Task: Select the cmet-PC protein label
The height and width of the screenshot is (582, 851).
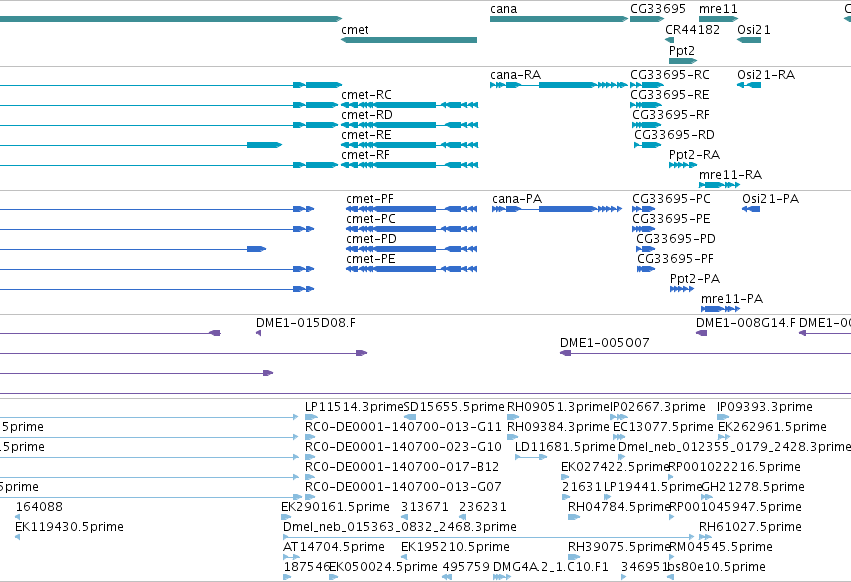Action: 371,219
